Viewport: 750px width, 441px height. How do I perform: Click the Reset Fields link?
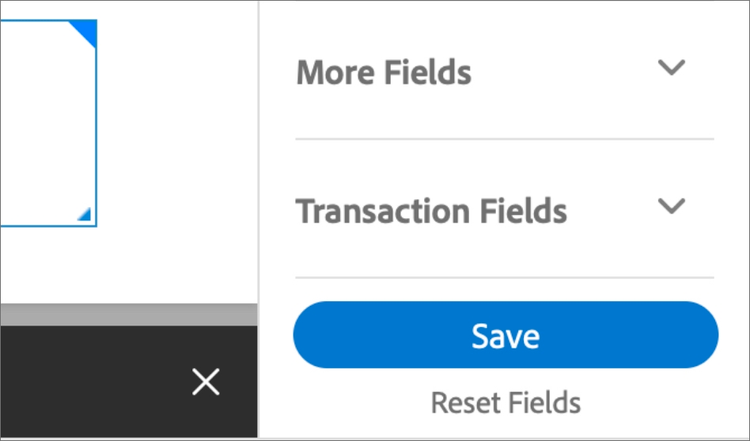click(x=505, y=403)
